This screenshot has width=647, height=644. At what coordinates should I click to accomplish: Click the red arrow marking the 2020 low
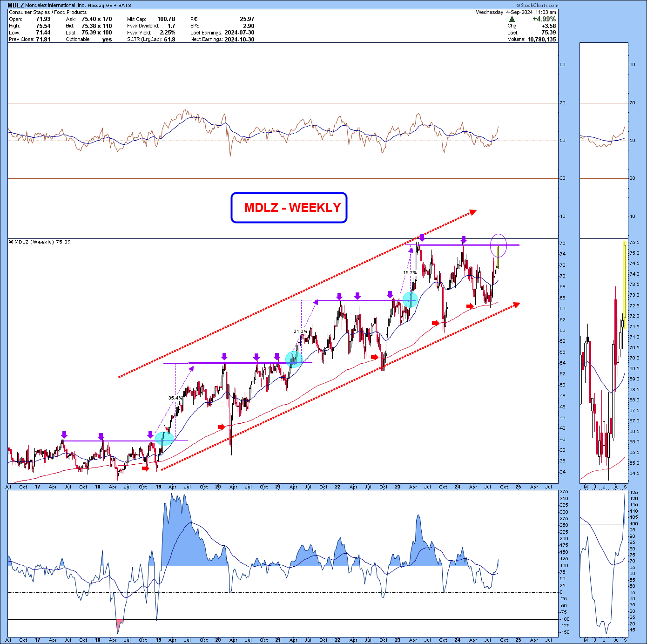tap(222, 427)
